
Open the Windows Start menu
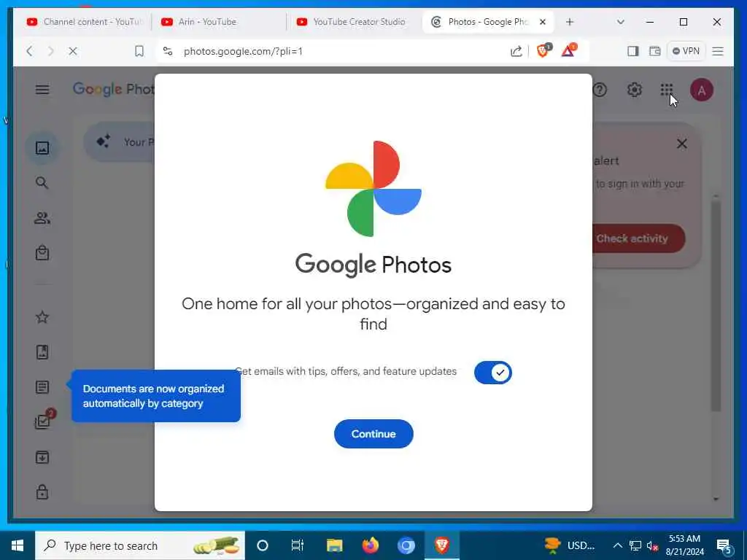[18, 545]
